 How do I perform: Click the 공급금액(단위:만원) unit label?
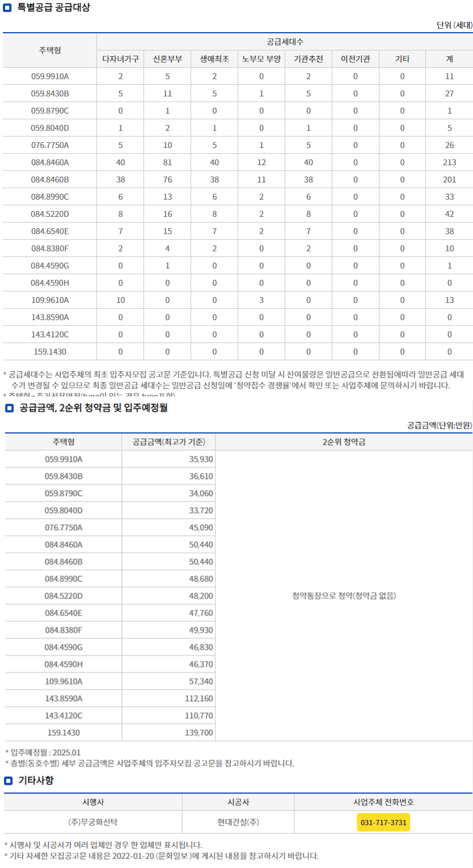pos(440,425)
